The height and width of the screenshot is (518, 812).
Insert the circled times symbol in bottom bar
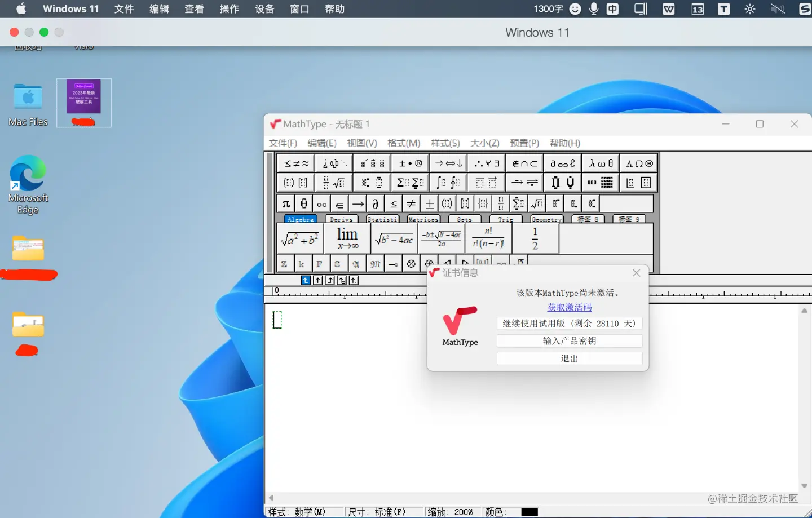[x=411, y=264]
